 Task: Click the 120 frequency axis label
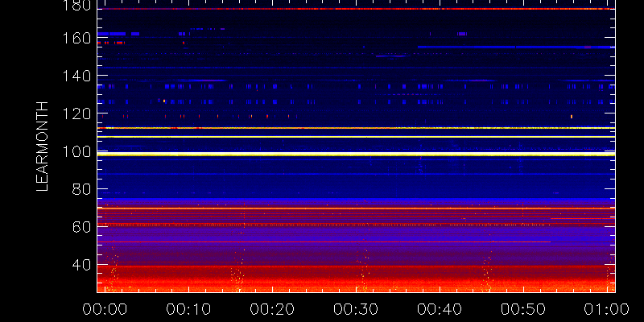(76, 114)
